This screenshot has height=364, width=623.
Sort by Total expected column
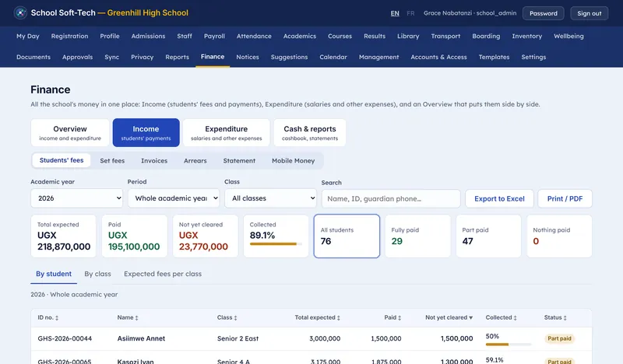[x=317, y=317]
